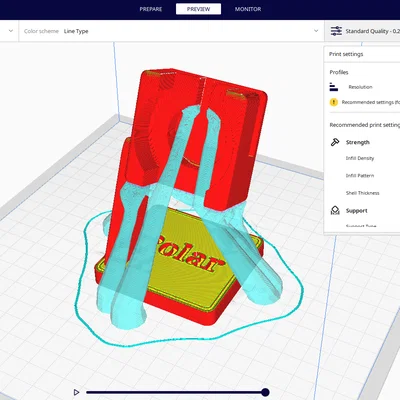This screenshot has width=400, height=400.
Task: Play the layer simulation
Action: tap(76, 392)
